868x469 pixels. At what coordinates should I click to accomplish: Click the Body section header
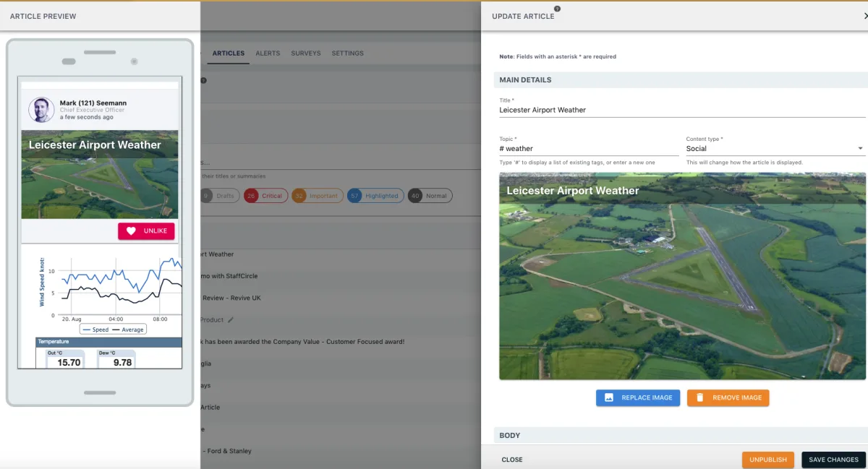pos(682,435)
